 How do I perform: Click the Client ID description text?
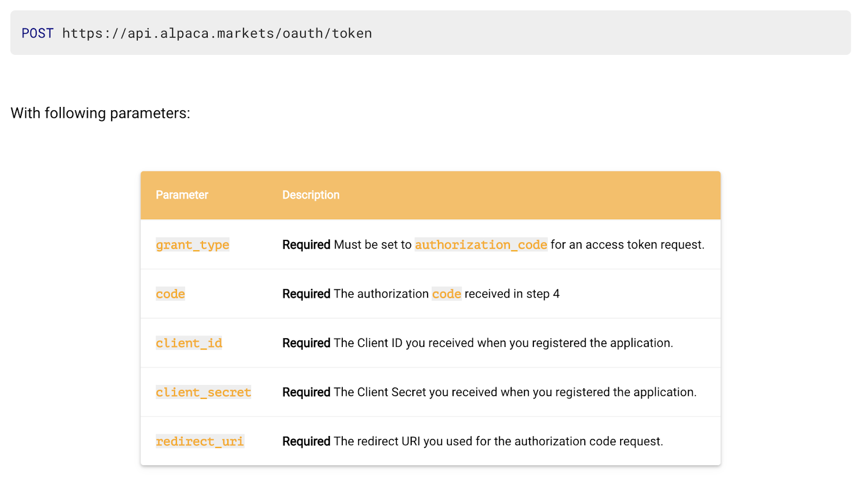(503, 343)
